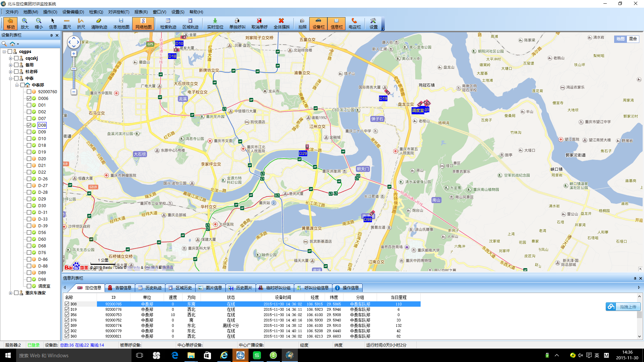Switch to the 告警信息 tab
Viewport: 644px width, 362px height.
(120, 288)
